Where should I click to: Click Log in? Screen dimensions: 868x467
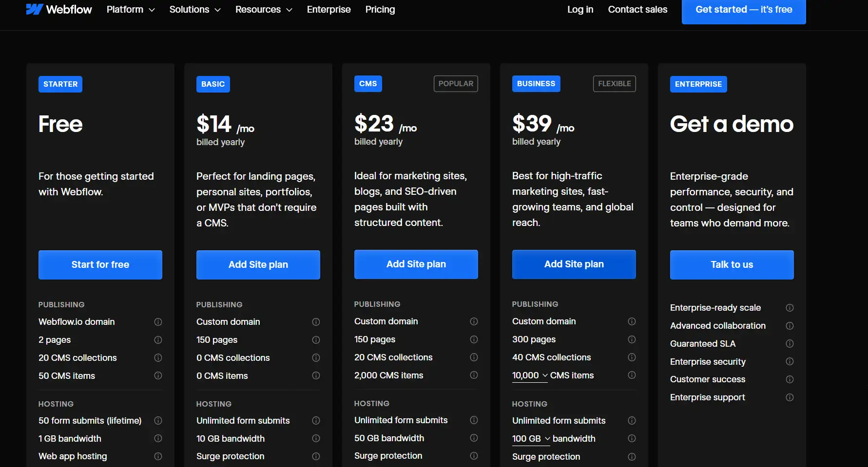580,9
